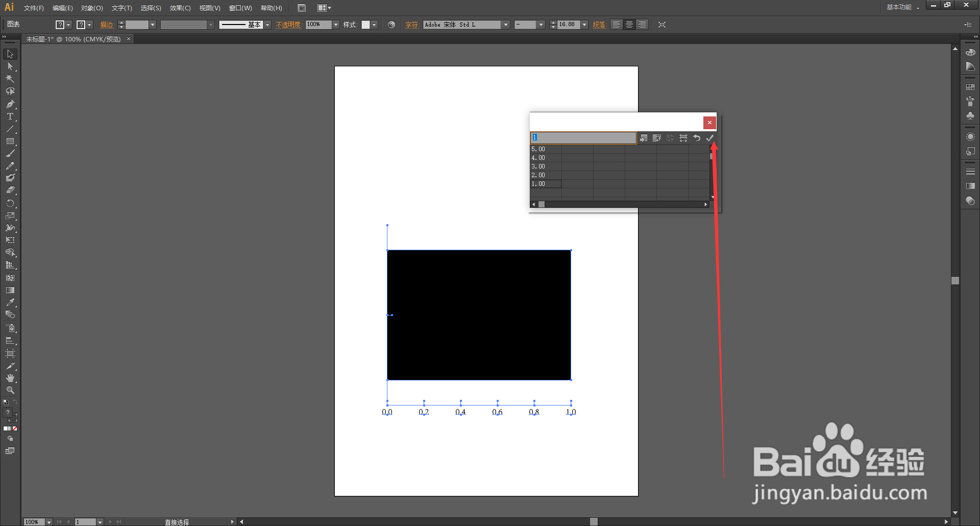The width and height of the screenshot is (980, 526).
Task: Toggle left paragraph alignment
Action: [x=616, y=24]
